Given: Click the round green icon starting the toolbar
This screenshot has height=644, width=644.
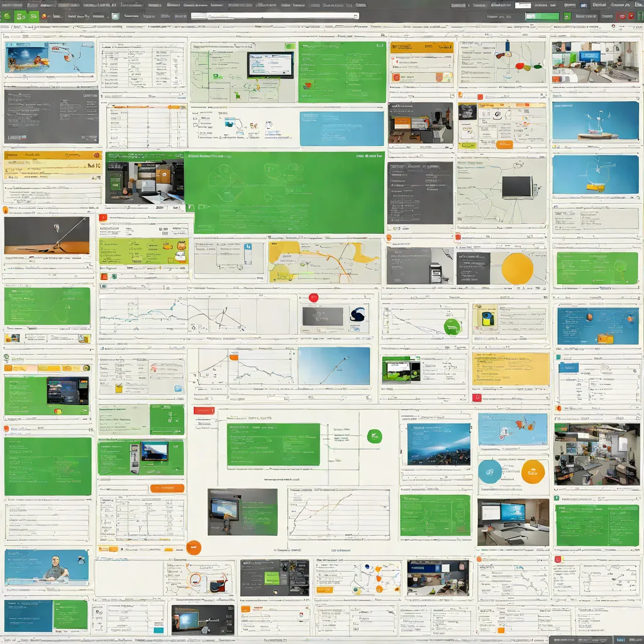Looking at the screenshot, I should tap(6, 16).
